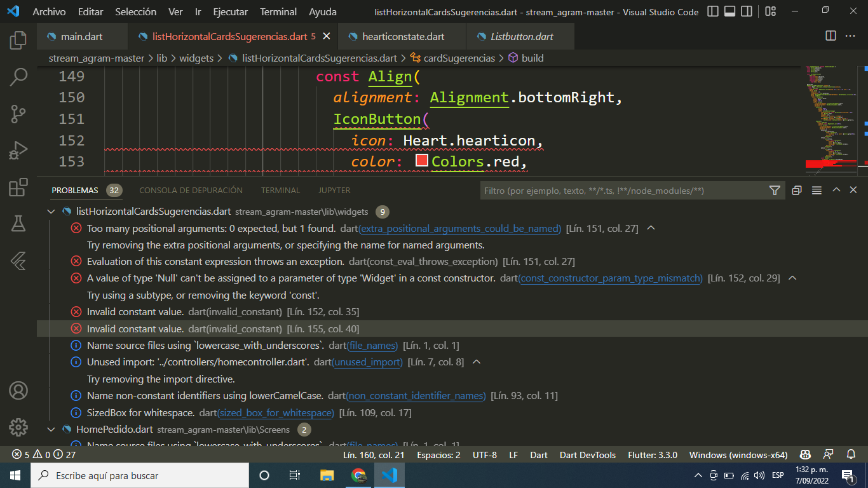The height and width of the screenshot is (488, 868).
Task: Open unused_import documentation link
Action: (x=367, y=362)
